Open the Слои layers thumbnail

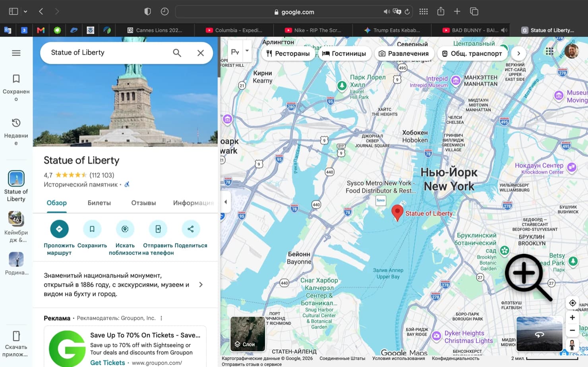click(248, 334)
